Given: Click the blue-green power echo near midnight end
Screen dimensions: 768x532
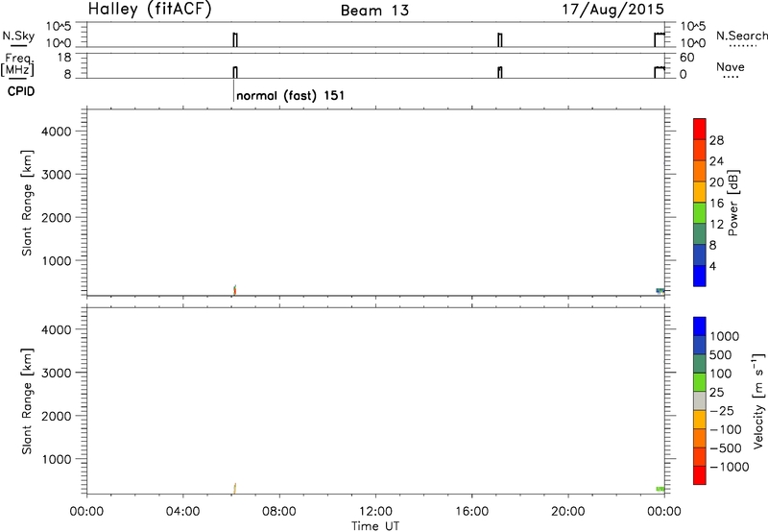Looking at the screenshot, I should coord(660,291).
